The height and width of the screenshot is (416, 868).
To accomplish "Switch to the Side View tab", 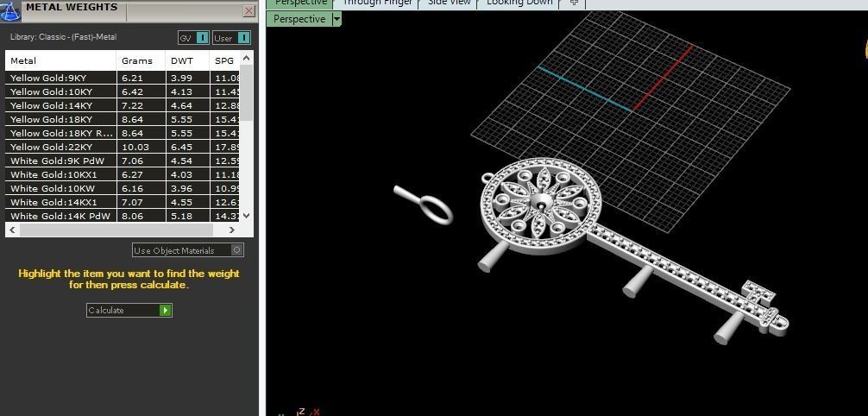I will 449,3.
